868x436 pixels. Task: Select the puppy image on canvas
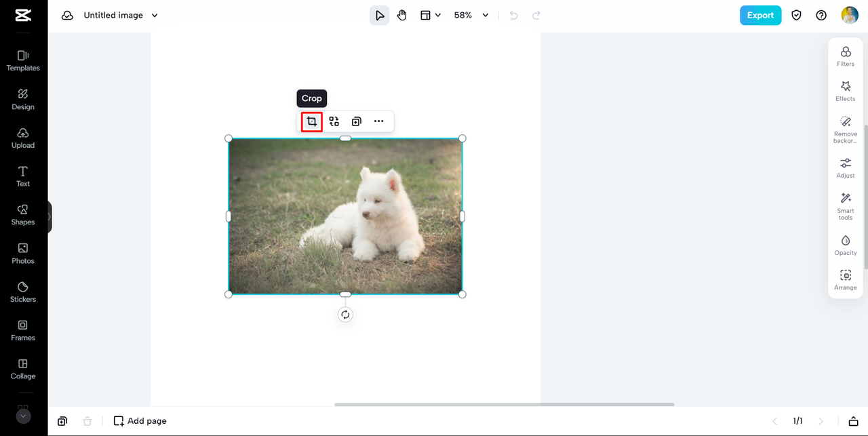pos(345,216)
